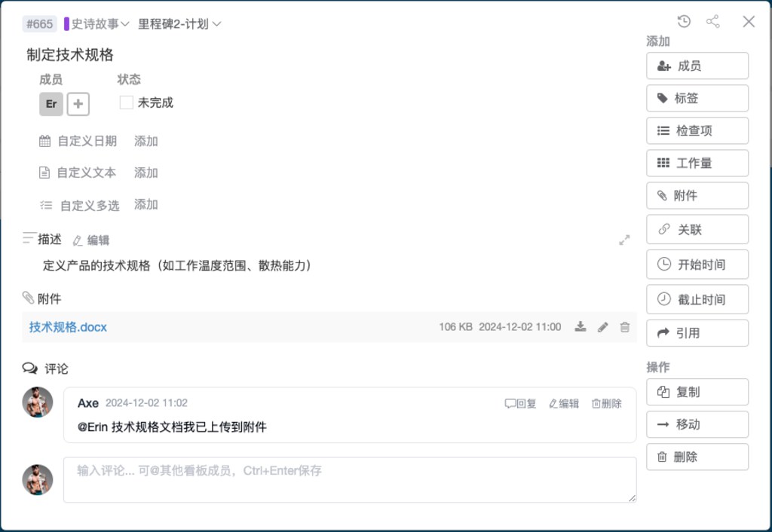This screenshot has height=532, width=772.
Task: Focus the comment input text box
Action: tap(350, 479)
